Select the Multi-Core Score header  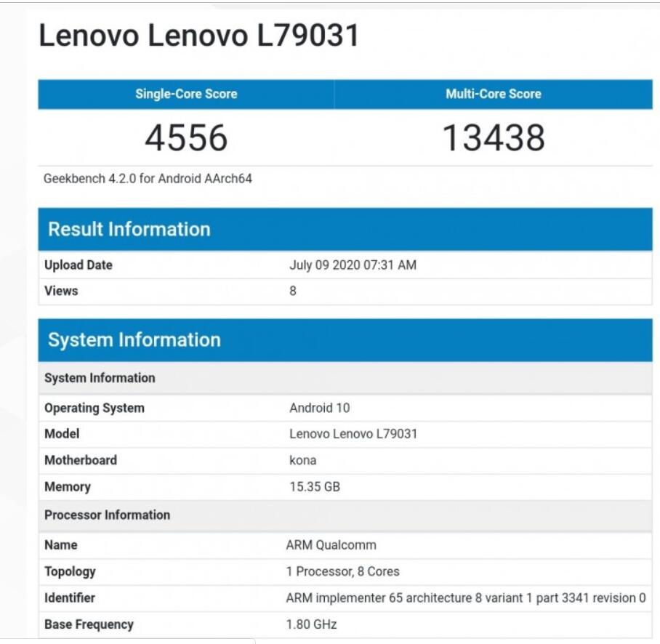pyautogui.click(x=494, y=94)
